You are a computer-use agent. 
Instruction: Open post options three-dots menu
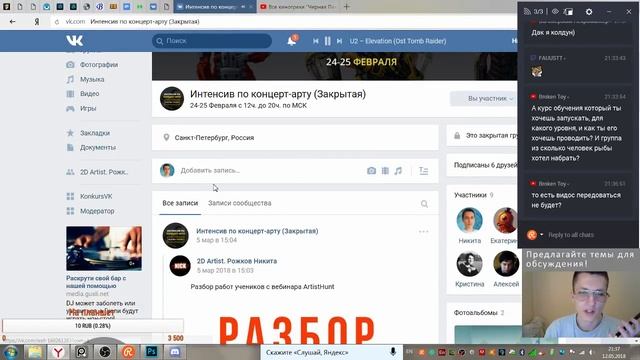tap(423, 231)
